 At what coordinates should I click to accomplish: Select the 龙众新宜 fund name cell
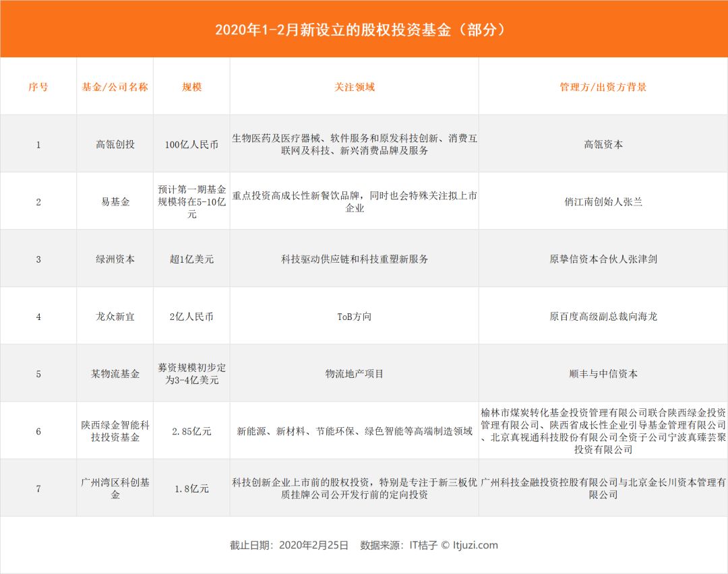(115, 316)
